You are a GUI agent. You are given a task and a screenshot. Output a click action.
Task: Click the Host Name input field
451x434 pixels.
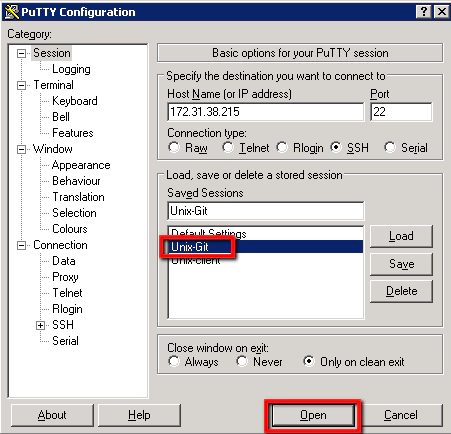[x=266, y=112]
